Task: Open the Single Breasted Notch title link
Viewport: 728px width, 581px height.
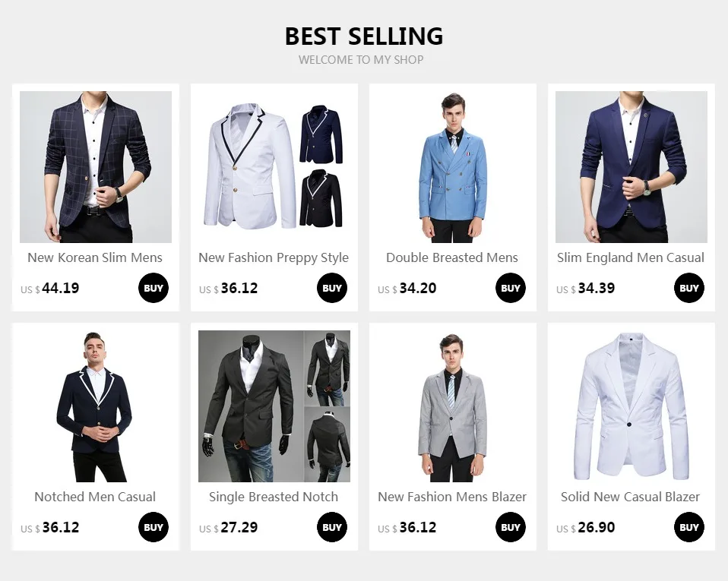Action: pyautogui.click(x=274, y=497)
